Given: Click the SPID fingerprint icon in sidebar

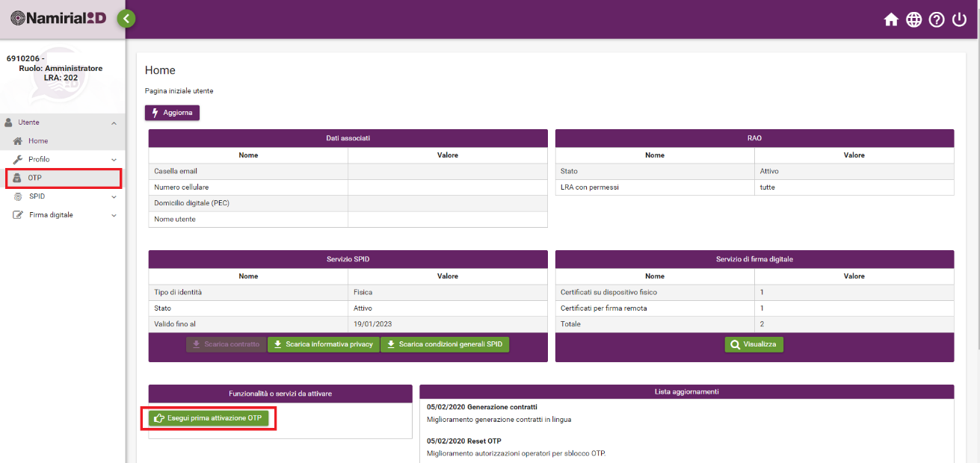Looking at the screenshot, I should pyautogui.click(x=18, y=196).
